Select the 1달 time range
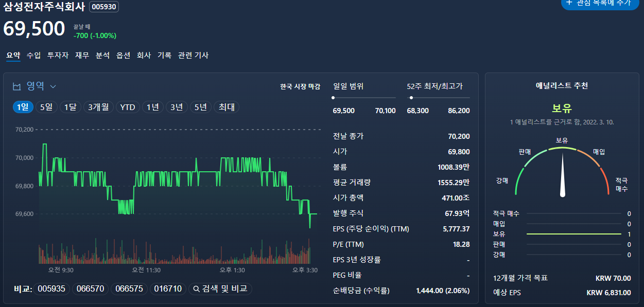Image resolution: width=644 pixels, height=307 pixels. click(70, 107)
